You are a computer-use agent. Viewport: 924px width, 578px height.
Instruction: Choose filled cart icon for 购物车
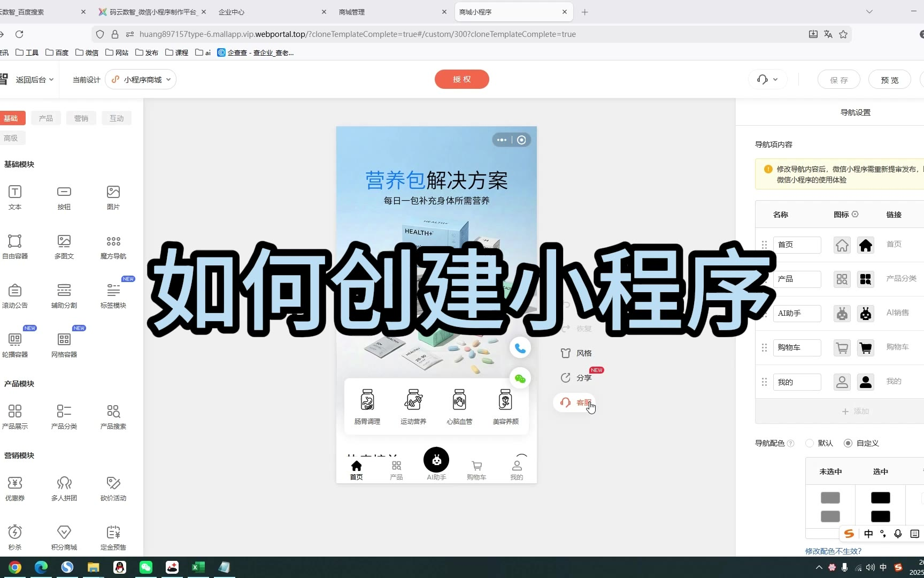(x=866, y=348)
